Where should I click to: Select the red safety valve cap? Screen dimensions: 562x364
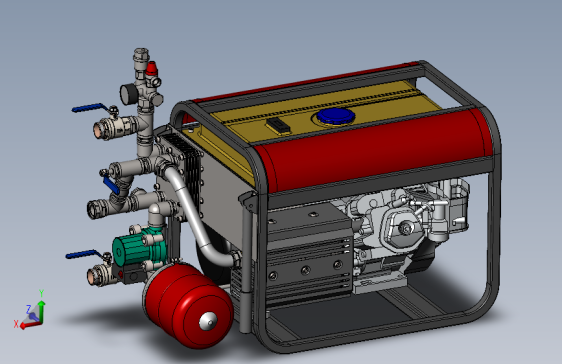pos(152,68)
